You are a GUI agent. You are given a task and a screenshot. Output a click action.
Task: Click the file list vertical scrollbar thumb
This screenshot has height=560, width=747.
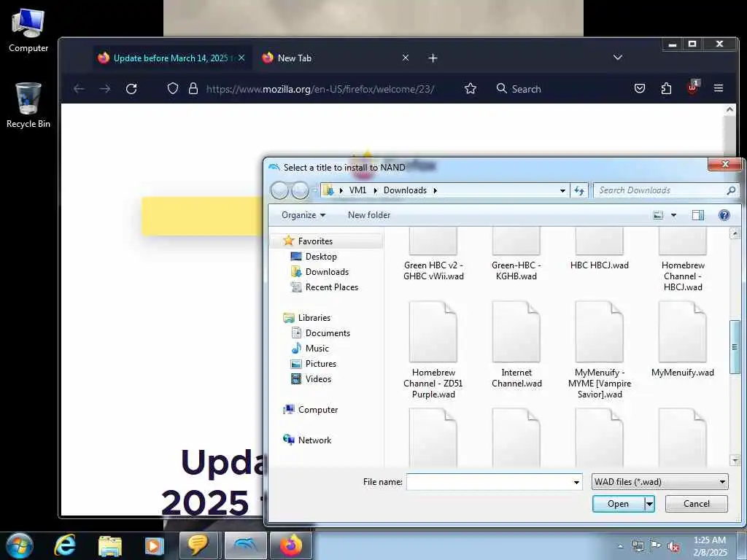(x=735, y=346)
